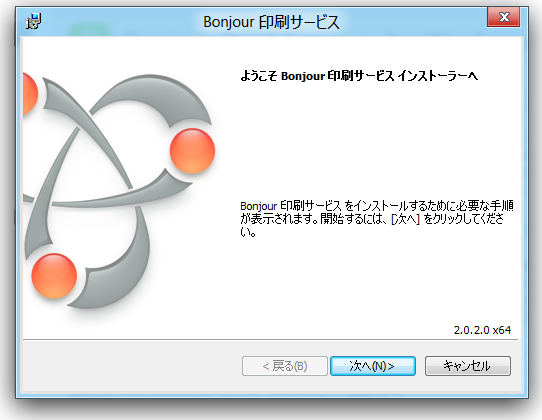542x420 pixels.
Task: Click the キャンセル button
Action: [468, 366]
